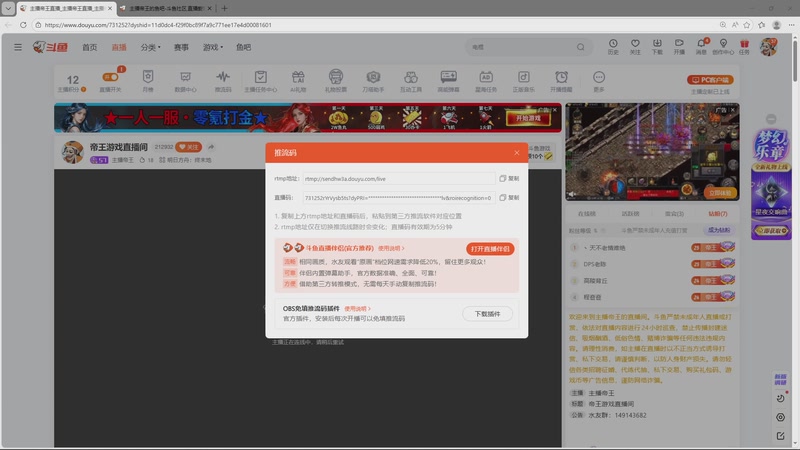Open the 星海任务 AD icon
The image size is (800, 450).
486,81
